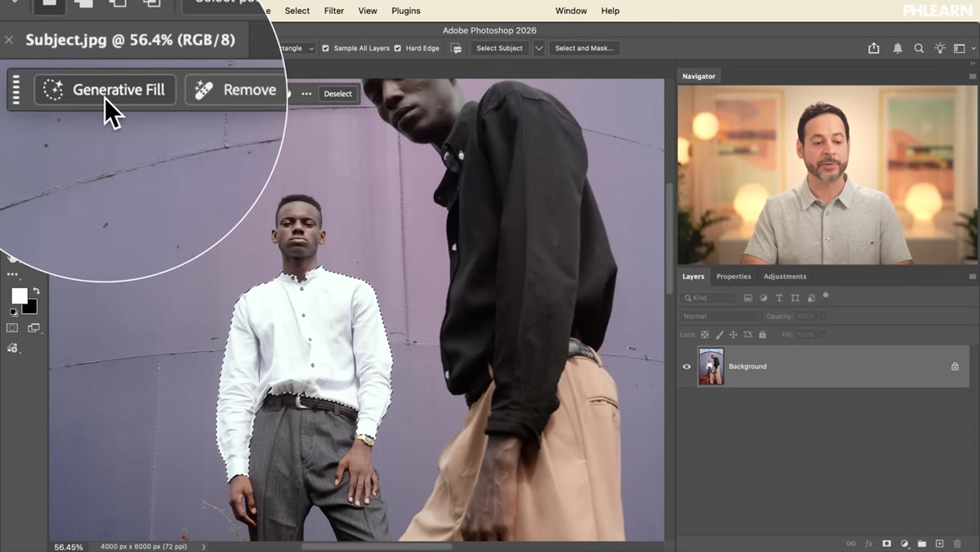Screen dimensions: 980x552
Task: Reset default foreground and background colors
Action: [13, 312]
